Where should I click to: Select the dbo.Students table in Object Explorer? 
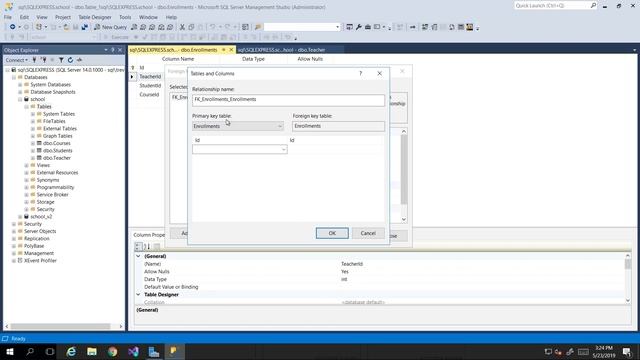[58, 151]
